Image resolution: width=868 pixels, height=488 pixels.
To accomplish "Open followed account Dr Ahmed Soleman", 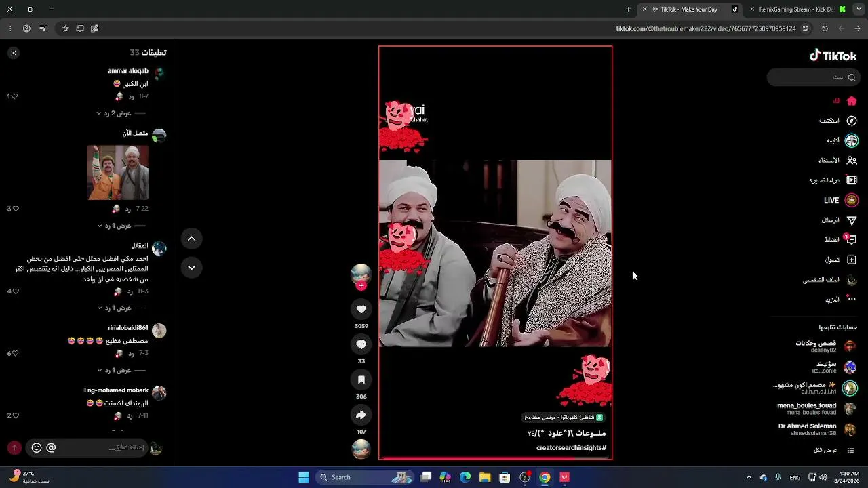I will tap(817, 430).
